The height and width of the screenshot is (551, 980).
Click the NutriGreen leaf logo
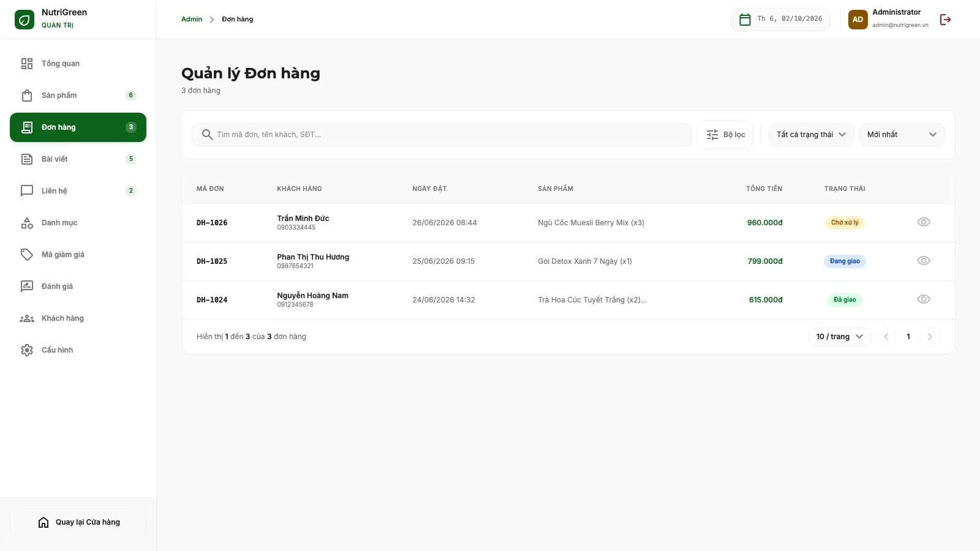(24, 20)
